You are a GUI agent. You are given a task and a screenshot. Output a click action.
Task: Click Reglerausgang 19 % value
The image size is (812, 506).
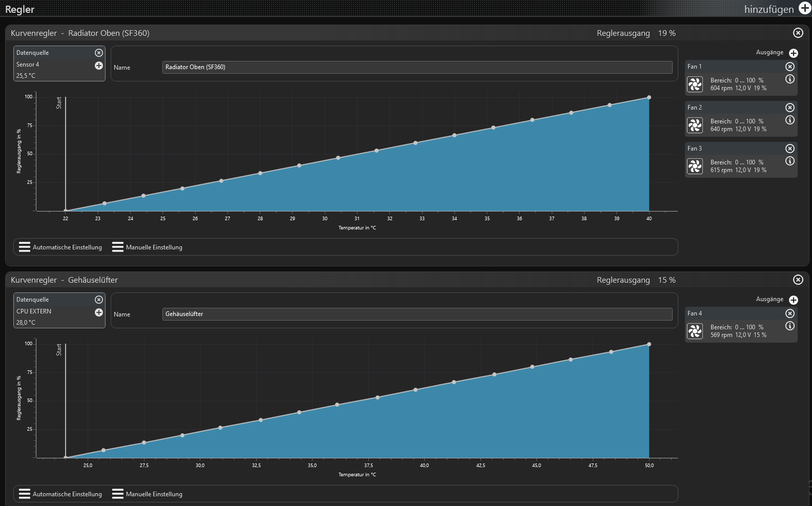point(667,33)
